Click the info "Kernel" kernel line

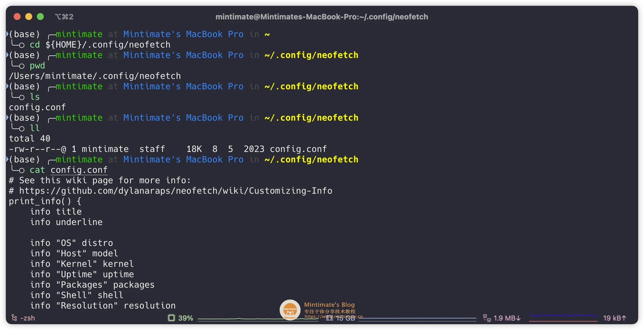point(82,264)
